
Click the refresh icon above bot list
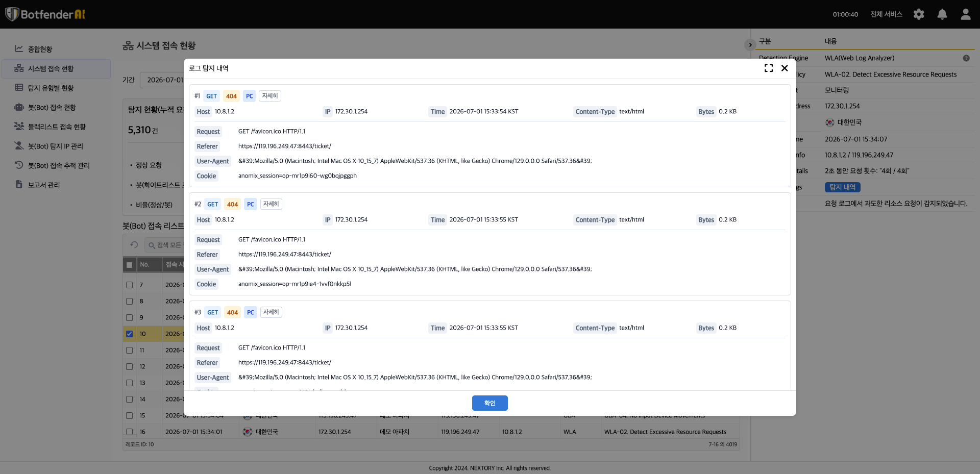click(134, 245)
